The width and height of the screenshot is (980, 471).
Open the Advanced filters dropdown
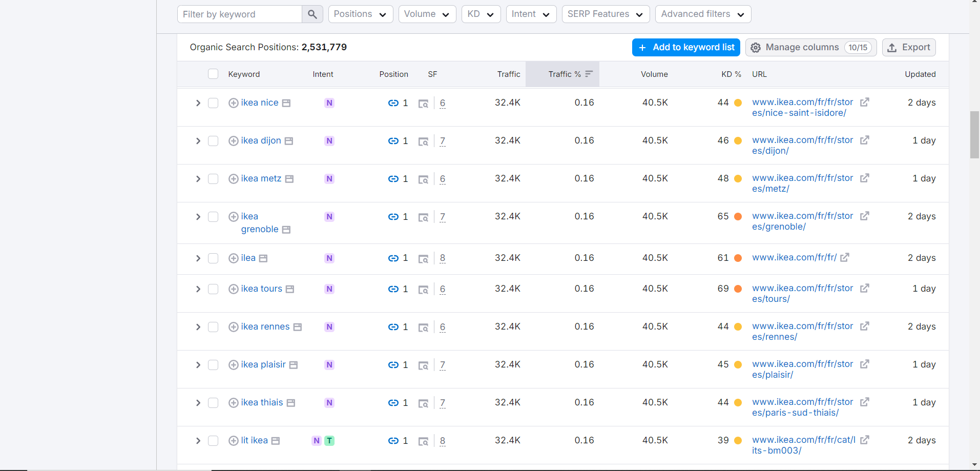[x=703, y=14]
